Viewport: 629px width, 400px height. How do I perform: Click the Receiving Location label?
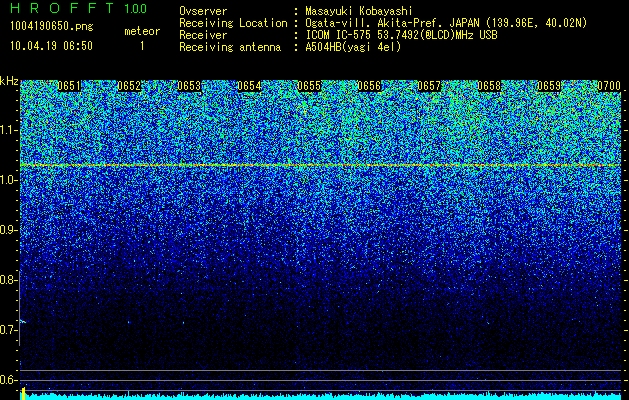pos(233,23)
